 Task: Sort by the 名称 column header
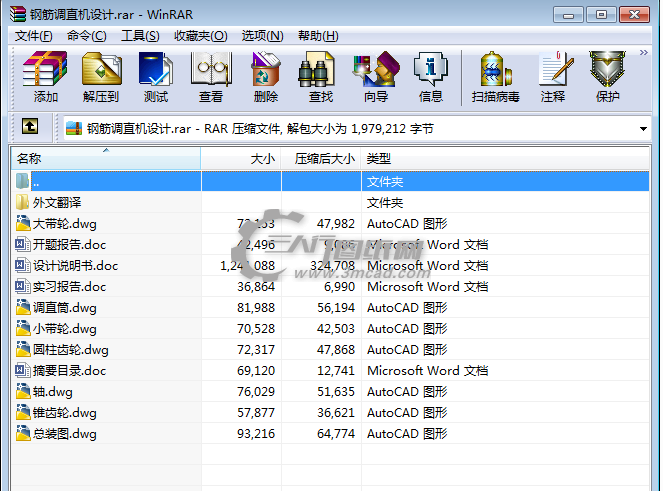pos(106,159)
